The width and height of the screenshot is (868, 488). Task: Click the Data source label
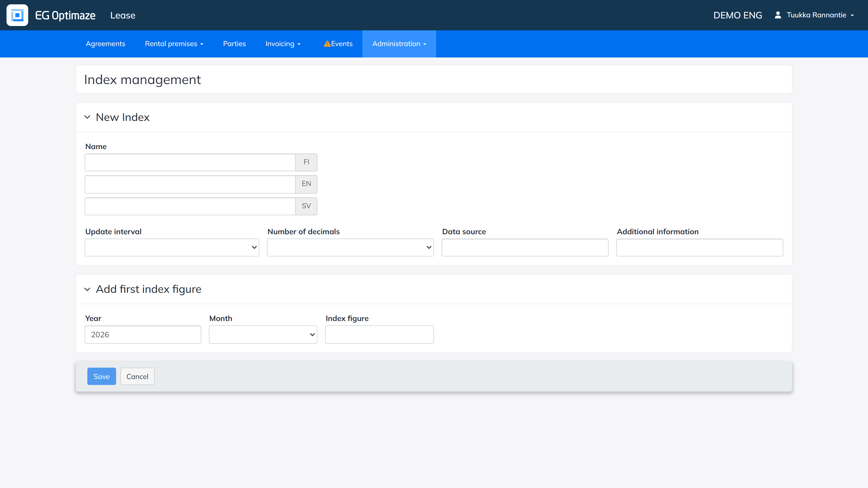click(464, 232)
